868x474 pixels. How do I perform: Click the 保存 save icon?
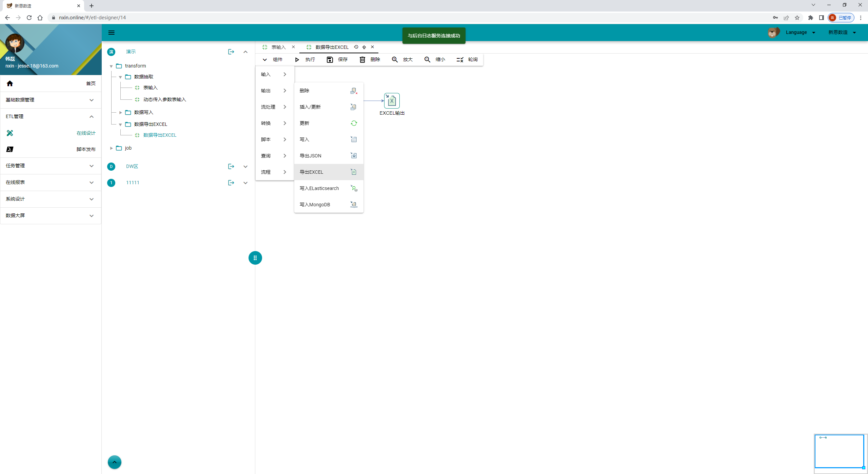[330, 60]
